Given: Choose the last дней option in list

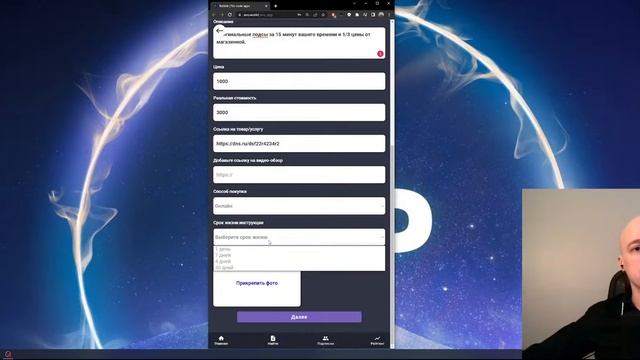Looking at the screenshot, I should click(x=224, y=267).
